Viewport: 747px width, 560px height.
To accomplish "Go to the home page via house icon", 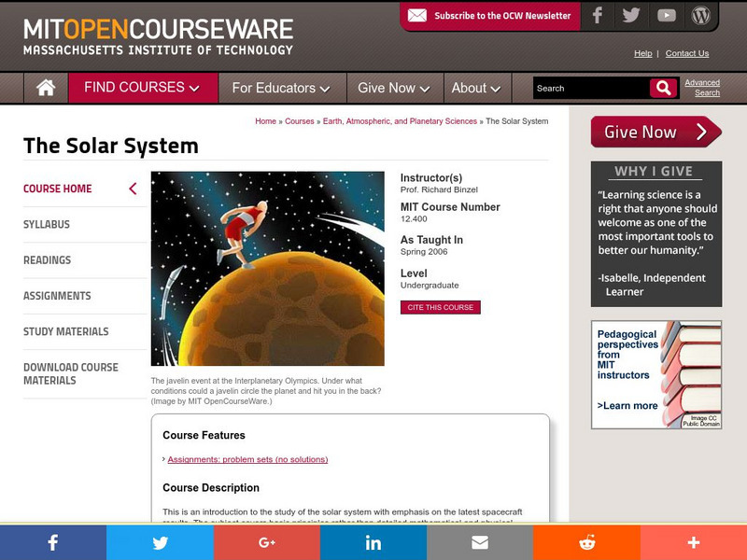I will click(x=46, y=88).
